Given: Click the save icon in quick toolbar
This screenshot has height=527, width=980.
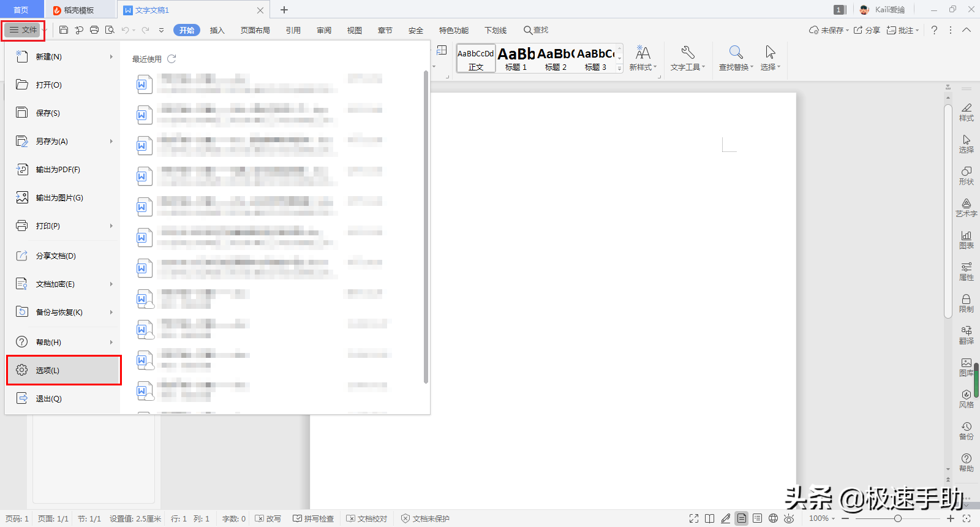Looking at the screenshot, I should click(64, 30).
